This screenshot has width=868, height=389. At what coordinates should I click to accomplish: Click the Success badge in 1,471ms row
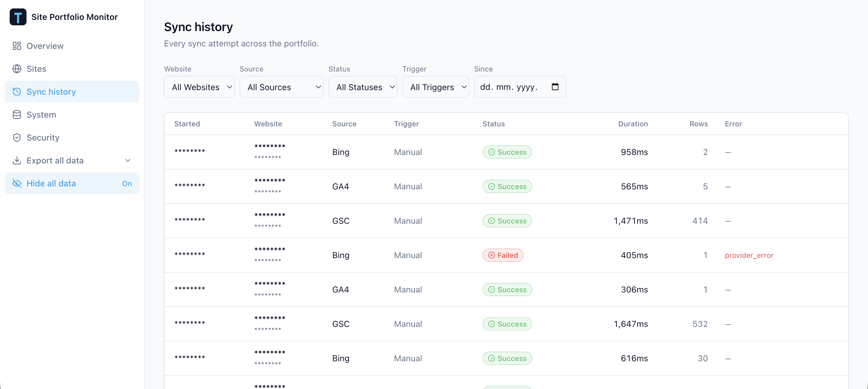point(507,221)
